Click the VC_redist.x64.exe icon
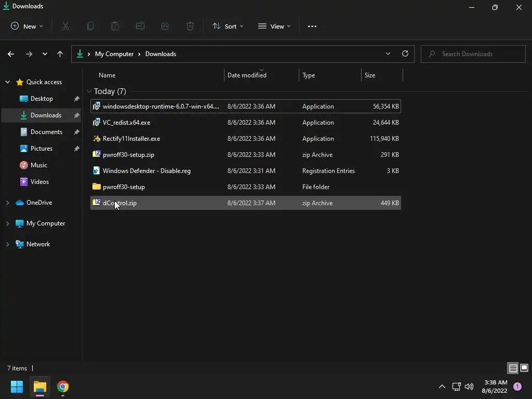The height and width of the screenshot is (399, 532). coord(96,122)
